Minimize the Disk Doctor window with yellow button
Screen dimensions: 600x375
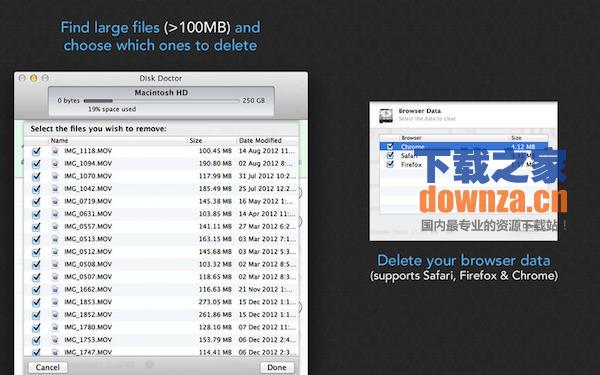[34, 78]
